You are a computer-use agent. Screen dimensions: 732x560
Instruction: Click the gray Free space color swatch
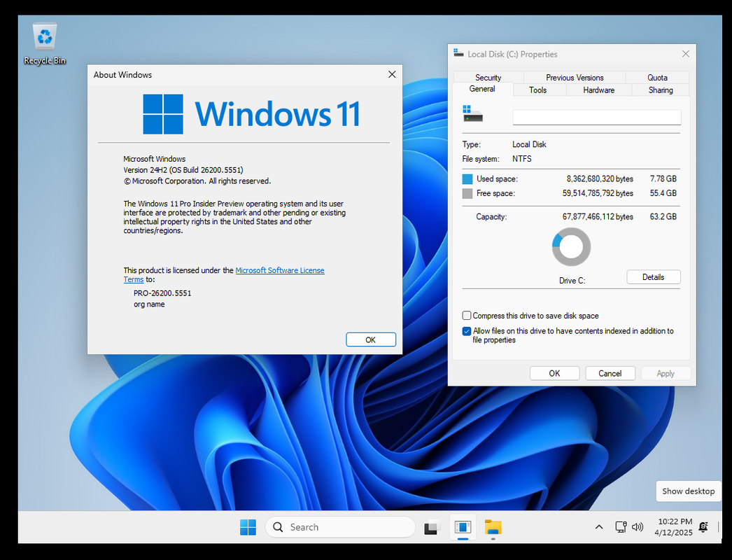(467, 193)
